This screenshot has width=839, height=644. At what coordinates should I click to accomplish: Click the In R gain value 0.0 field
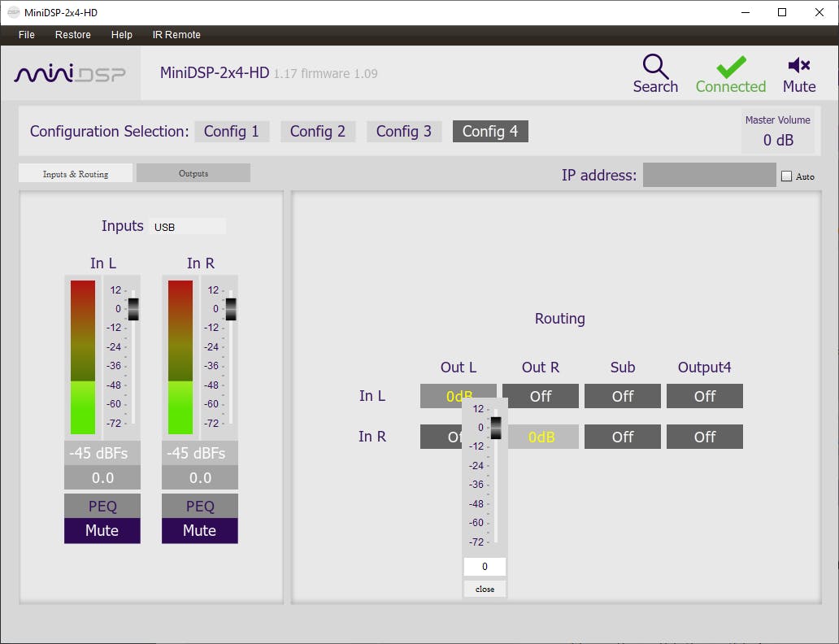click(199, 477)
